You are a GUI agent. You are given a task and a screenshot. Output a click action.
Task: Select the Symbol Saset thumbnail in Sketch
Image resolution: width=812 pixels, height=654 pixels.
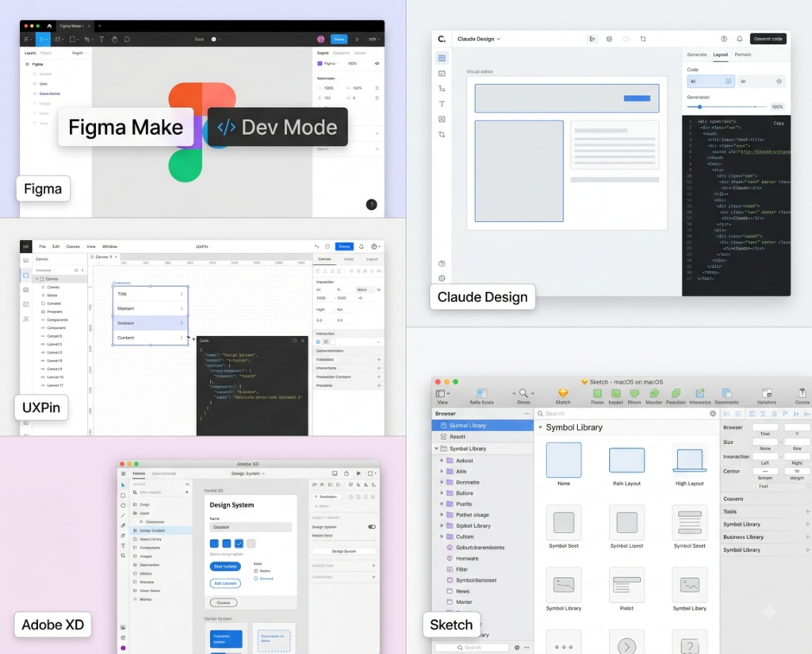point(689,522)
